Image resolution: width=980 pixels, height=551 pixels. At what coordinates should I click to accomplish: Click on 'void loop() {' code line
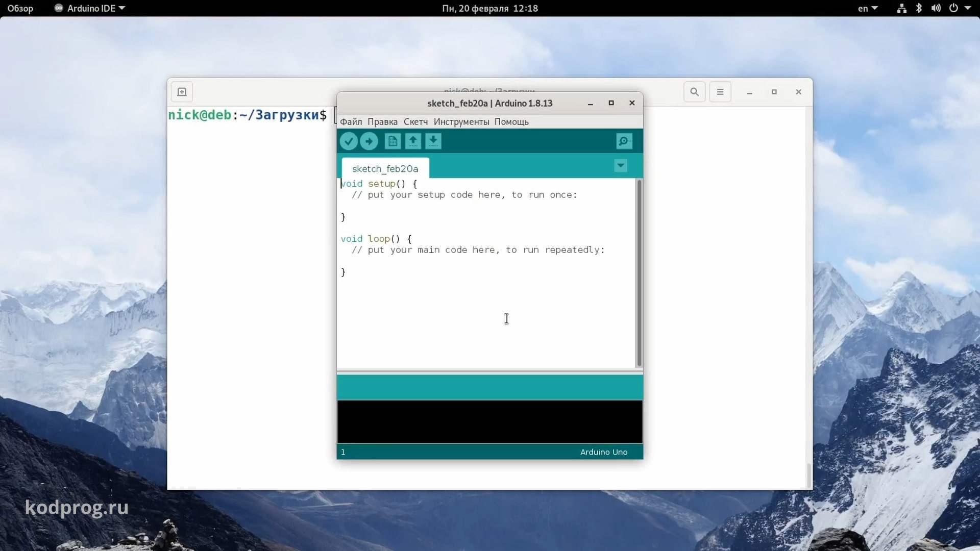click(x=376, y=239)
